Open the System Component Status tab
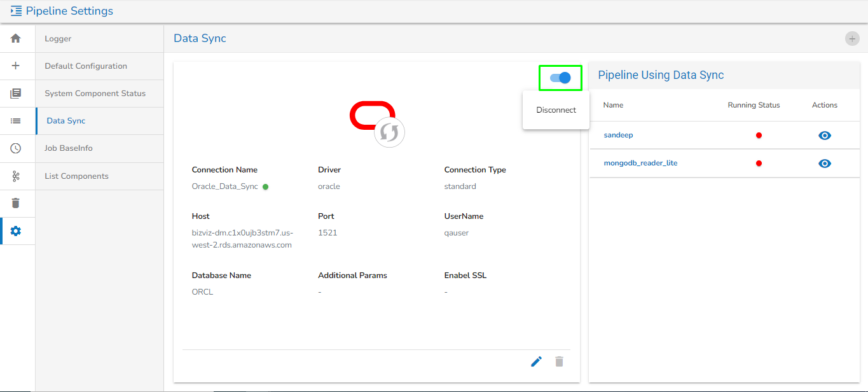The height and width of the screenshot is (392, 868). [100, 94]
